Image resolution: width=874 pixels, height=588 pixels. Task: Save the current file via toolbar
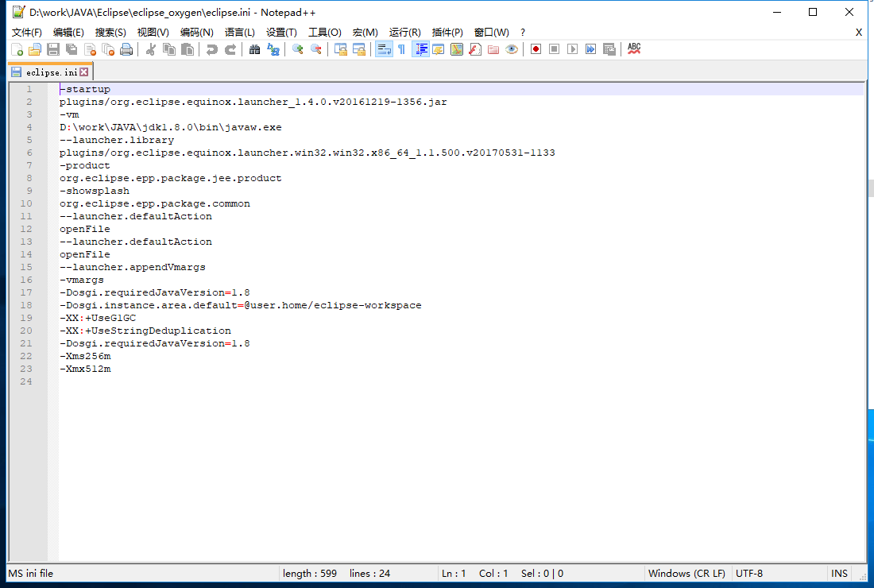[x=53, y=49]
